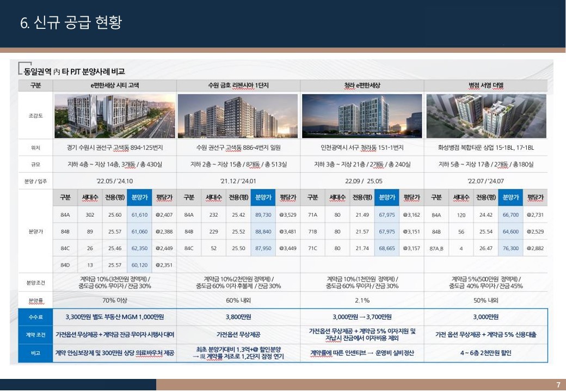
Task: Select sales rate '50% 내외'
Action: [x=486, y=301]
